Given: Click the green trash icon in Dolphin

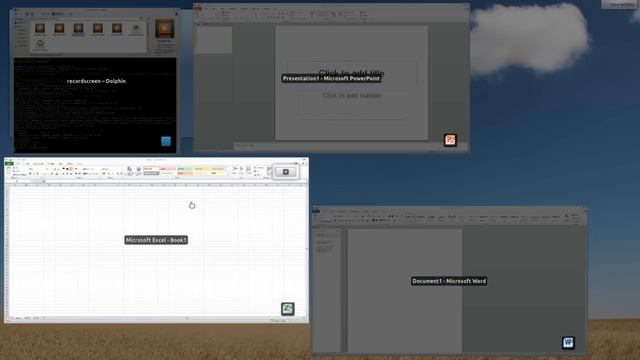Looking at the screenshot, I should pos(40,44).
